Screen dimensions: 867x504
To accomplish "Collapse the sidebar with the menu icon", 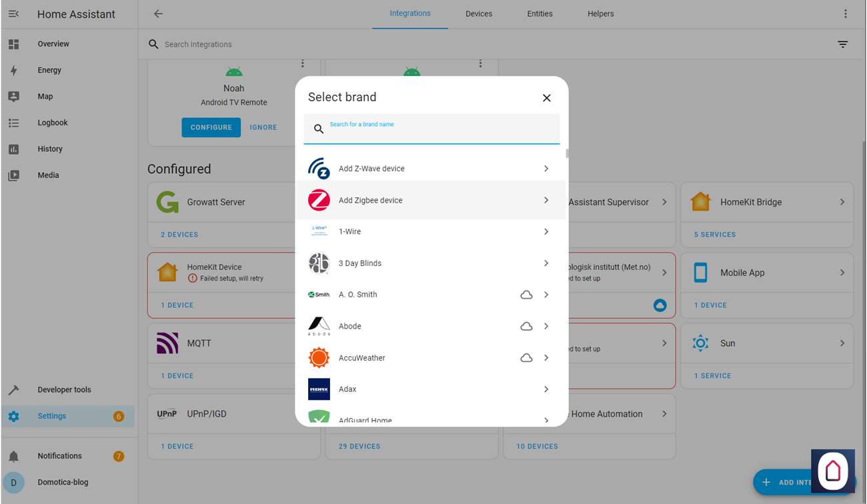I will [x=13, y=14].
